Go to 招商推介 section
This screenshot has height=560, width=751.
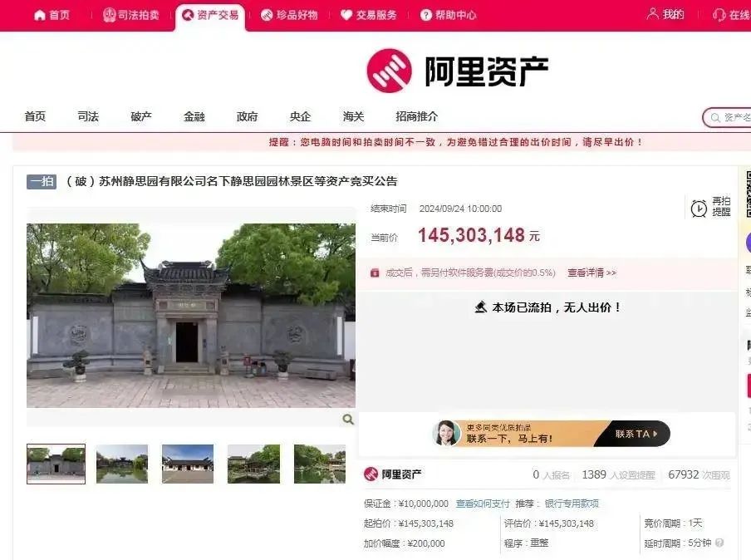tap(416, 116)
